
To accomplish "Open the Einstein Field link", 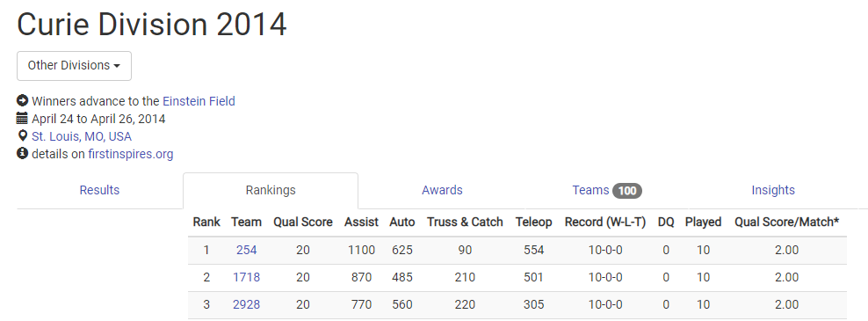I will [x=199, y=101].
